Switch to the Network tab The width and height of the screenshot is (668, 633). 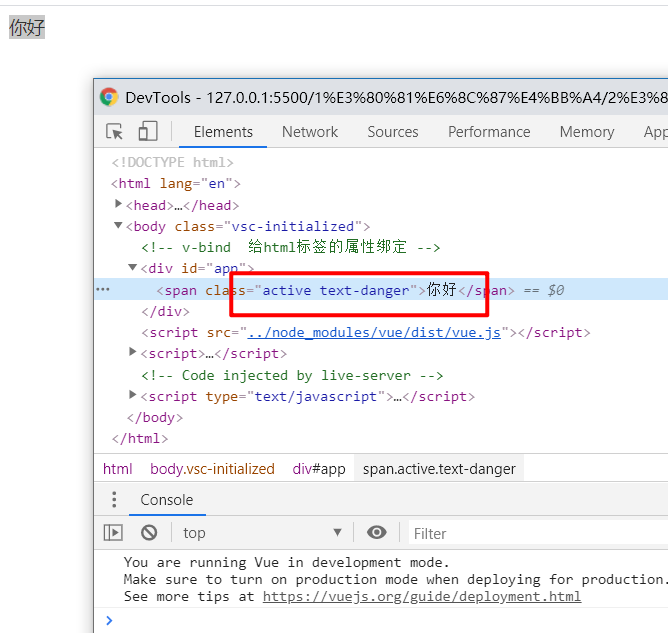[x=310, y=132]
